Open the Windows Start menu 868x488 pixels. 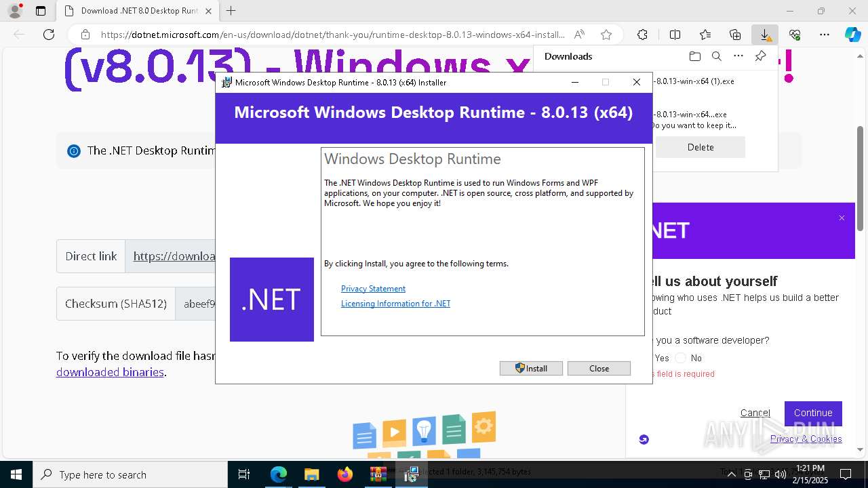pos(16,474)
